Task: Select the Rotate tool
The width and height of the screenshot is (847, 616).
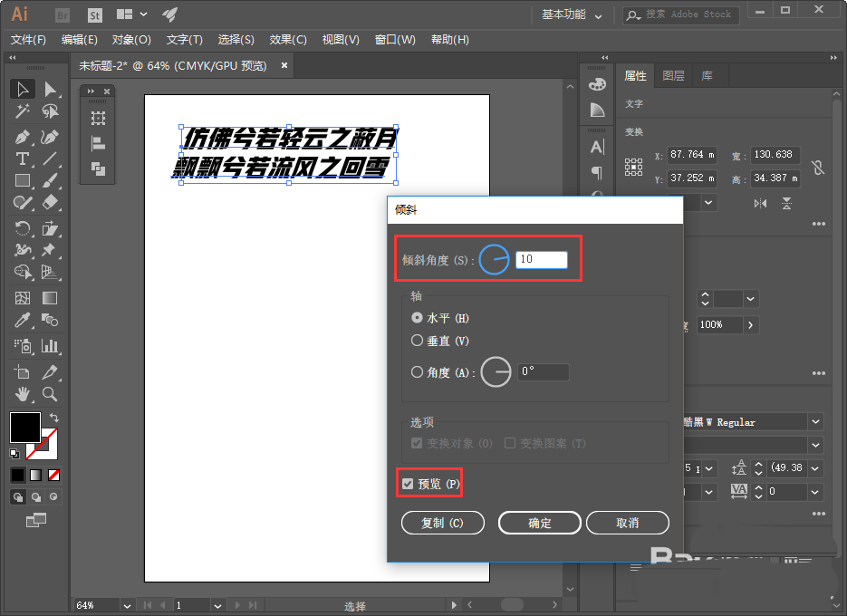Action: 22,228
